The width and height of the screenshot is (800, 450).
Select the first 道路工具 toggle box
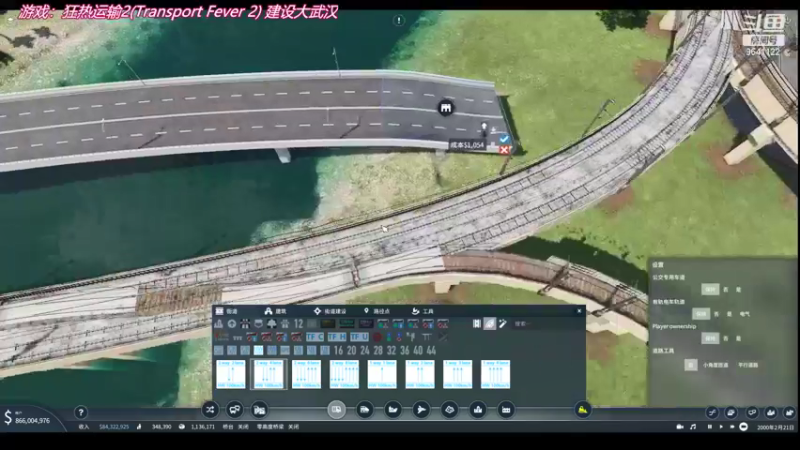(690, 365)
